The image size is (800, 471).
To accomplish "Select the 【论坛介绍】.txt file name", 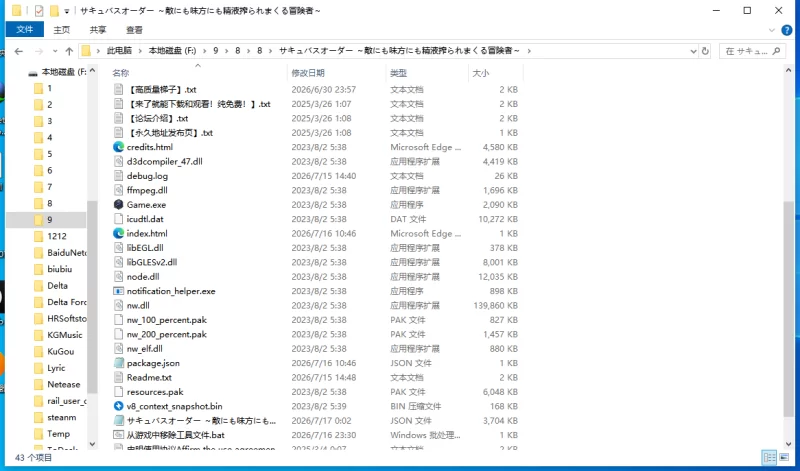I will pyautogui.click(x=157, y=118).
